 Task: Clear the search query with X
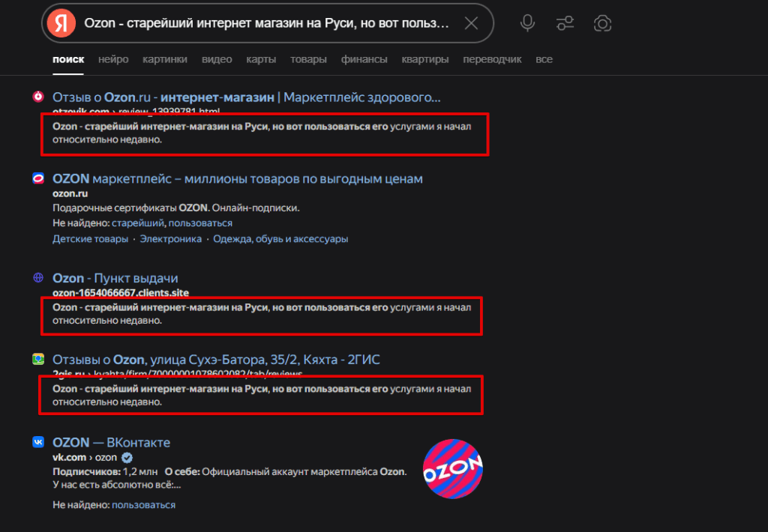coord(471,23)
